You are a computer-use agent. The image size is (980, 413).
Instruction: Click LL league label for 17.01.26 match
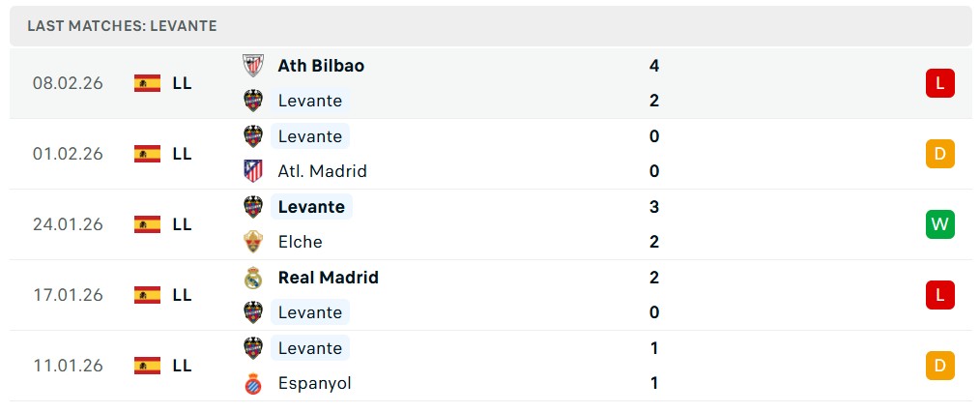182,295
